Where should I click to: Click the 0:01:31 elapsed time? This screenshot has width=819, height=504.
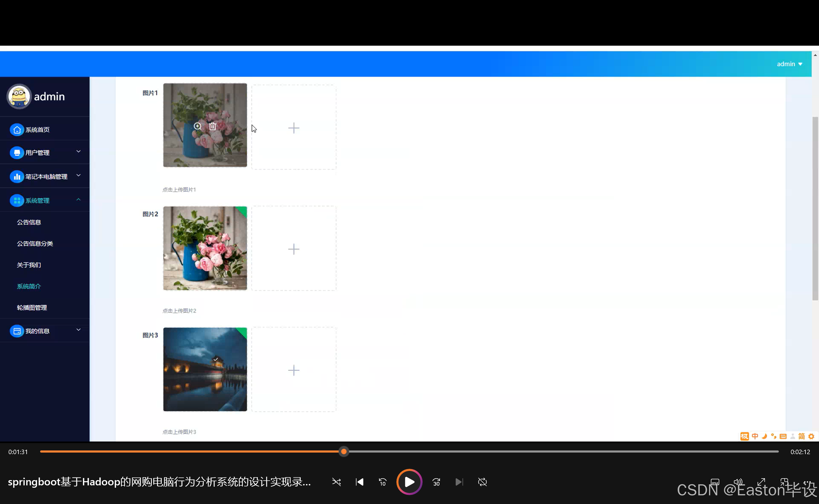tap(18, 452)
